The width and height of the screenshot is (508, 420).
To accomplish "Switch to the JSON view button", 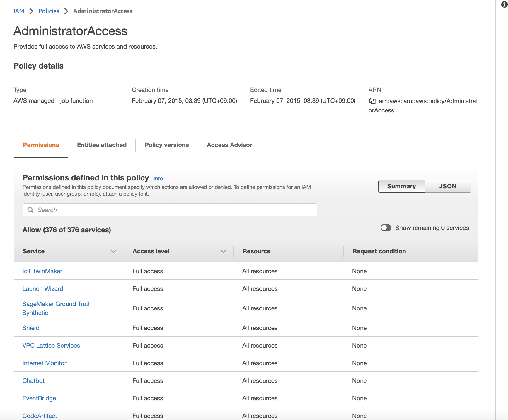I will pos(448,186).
